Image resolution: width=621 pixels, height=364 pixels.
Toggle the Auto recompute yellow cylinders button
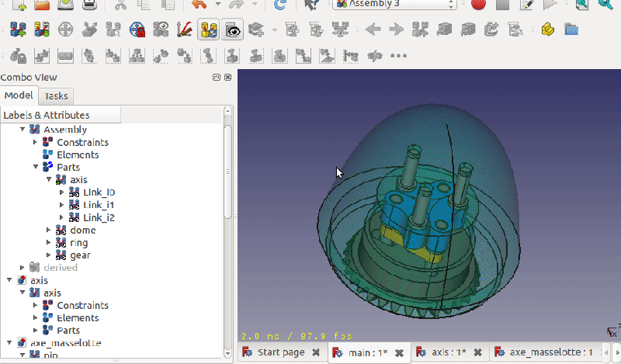click(x=208, y=29)
